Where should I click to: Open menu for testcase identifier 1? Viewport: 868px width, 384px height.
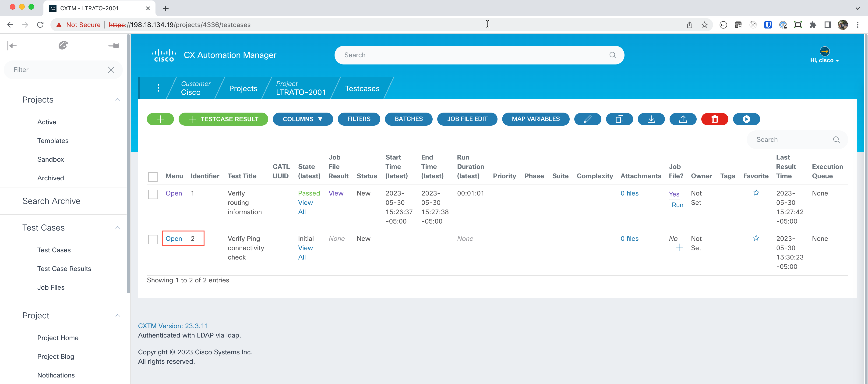pyautogui.click(x=174, y=193)
